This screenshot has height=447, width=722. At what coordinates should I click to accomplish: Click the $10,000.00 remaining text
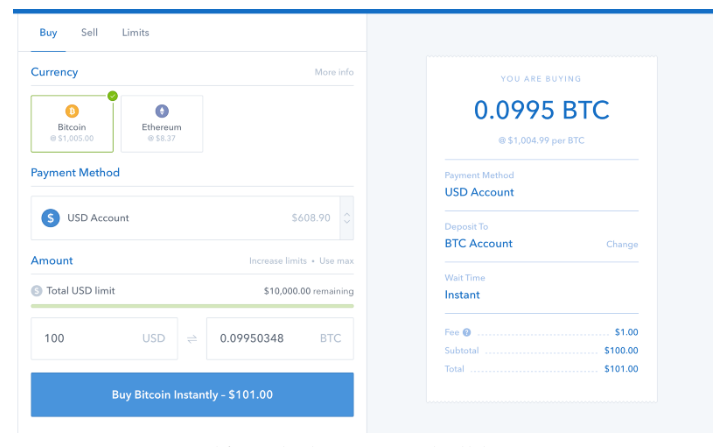(309, 291)
